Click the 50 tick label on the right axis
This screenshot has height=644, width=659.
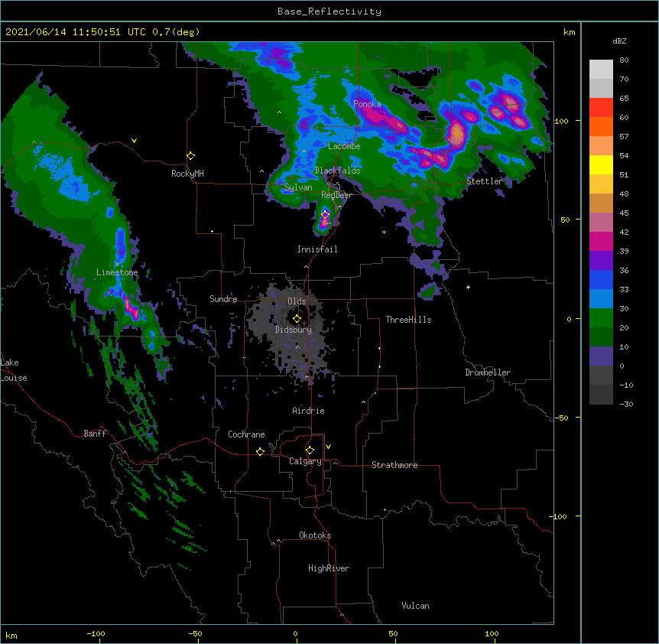click(x=565, y=220)
